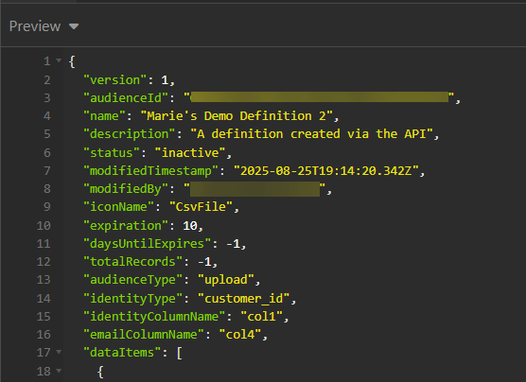Image resolution: width=526 pixels, height=382 pixels.
Task: Click the "audienceId" key
Action: (126, 98)
